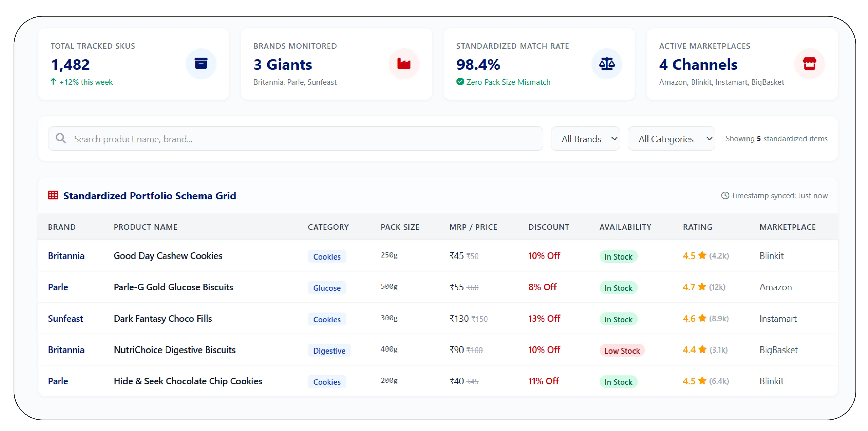Click the balance scale icon in Match Rate card
This screenshot has width=868, height=431.
coord(607,64)
